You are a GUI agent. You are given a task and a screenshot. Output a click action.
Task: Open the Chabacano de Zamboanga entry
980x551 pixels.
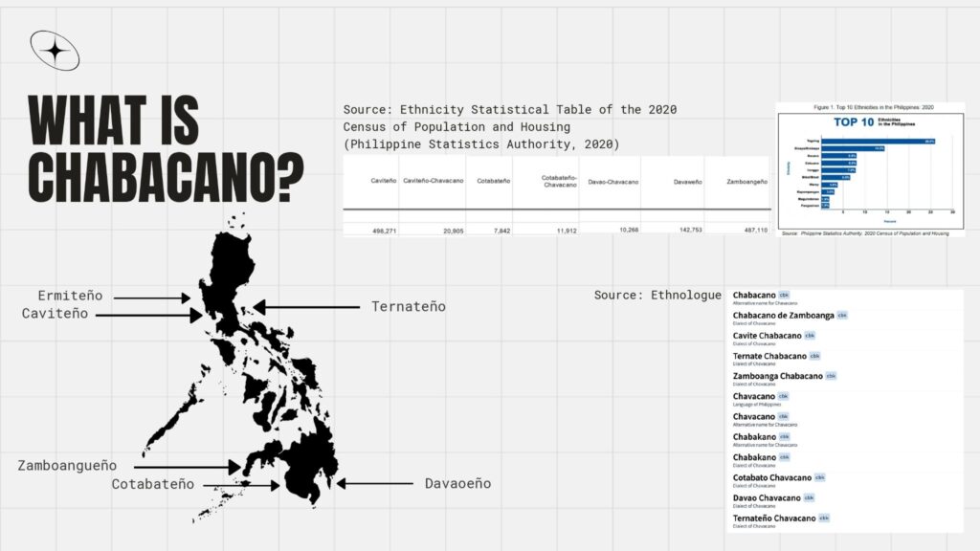783,315
